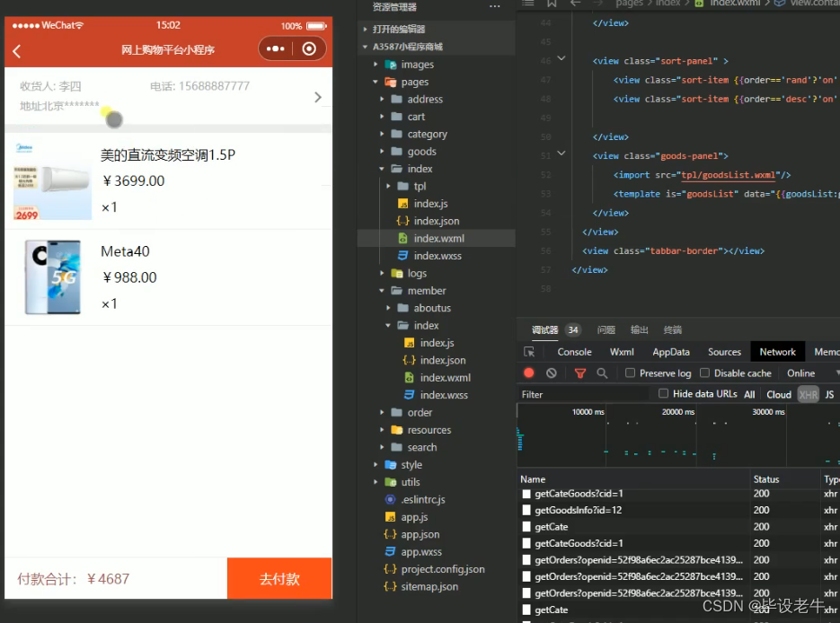
Task: Open the 输出 panel tab
Action: coord(639,329)
